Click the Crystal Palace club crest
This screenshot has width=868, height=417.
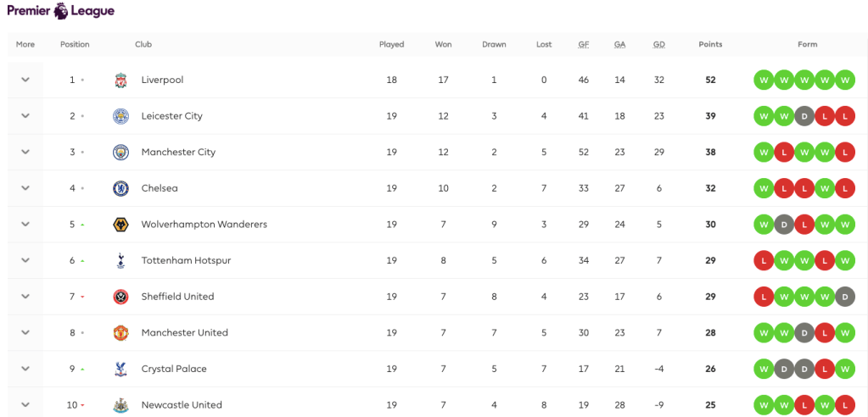click(120, 369)
